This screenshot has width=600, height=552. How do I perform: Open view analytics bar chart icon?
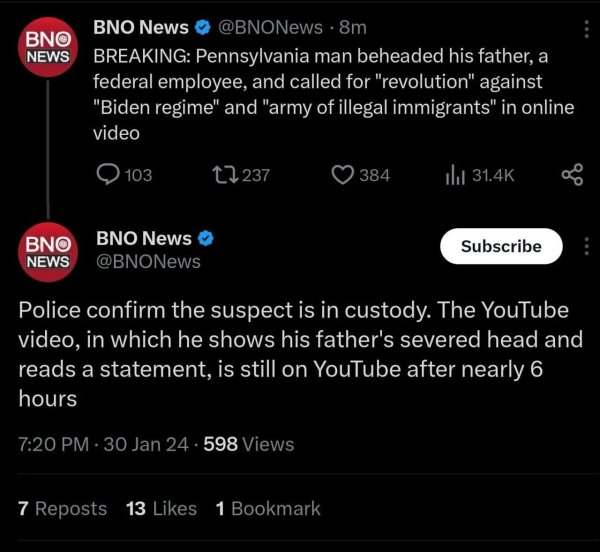pyautogui.click(x=455, y=175)
